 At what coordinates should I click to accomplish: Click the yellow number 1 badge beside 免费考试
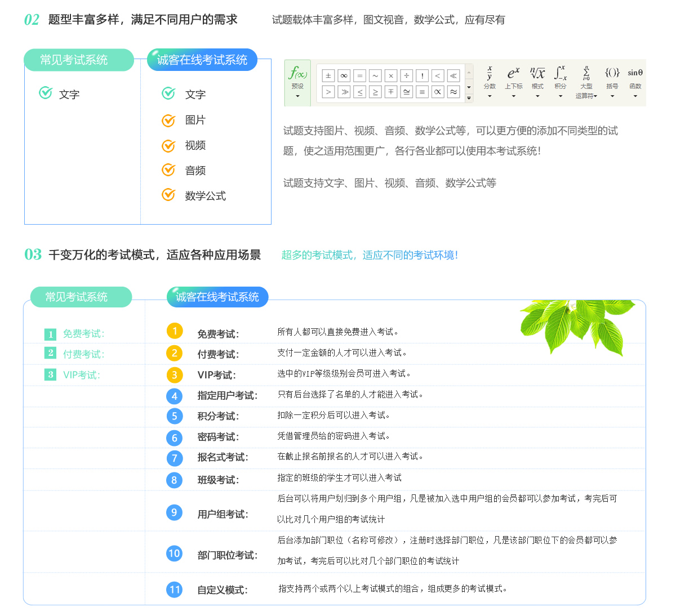[175, 331]
